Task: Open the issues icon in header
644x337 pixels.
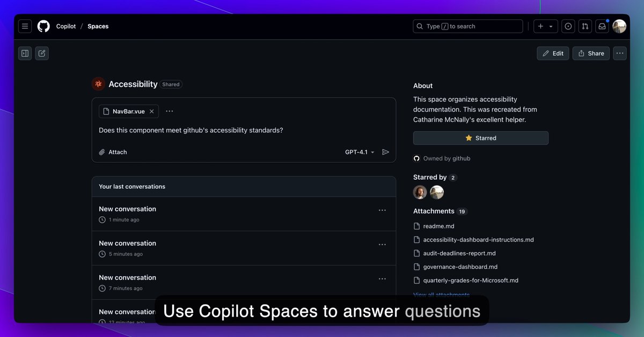Action: [568, 26]
